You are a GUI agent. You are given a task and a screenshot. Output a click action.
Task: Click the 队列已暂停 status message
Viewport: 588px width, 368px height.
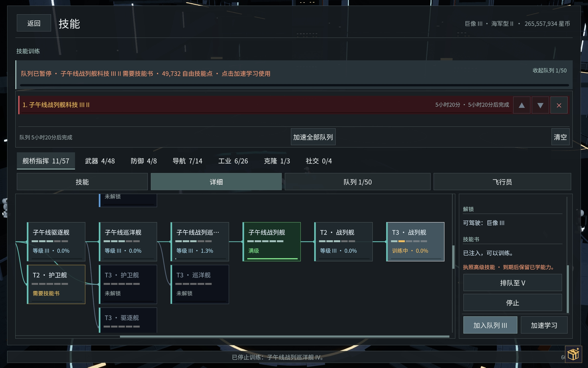click(x=145, y=74)
